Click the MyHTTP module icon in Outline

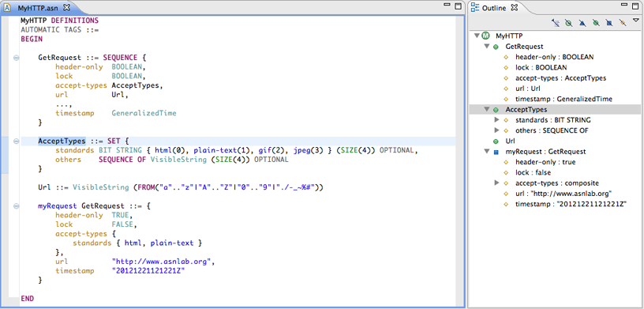pos(486,36)
